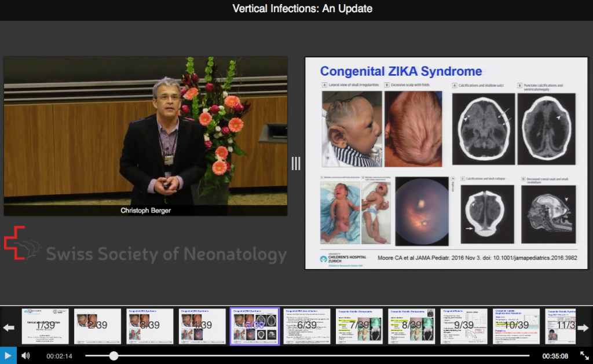Mute the audio with the speaker icon
The image size is (593, 364).
pyautogui.click(x=25, y=356)
